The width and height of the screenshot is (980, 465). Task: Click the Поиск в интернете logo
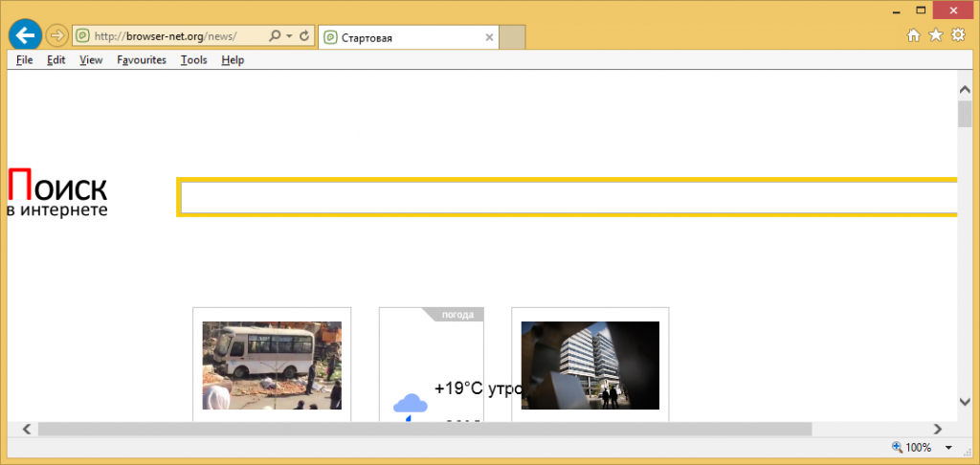57,193
